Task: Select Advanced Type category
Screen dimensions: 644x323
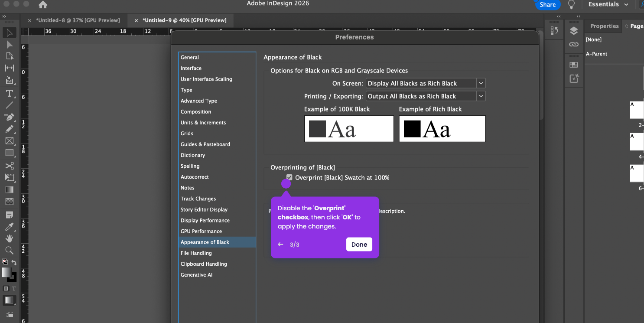Action: (x=217, y=101)
